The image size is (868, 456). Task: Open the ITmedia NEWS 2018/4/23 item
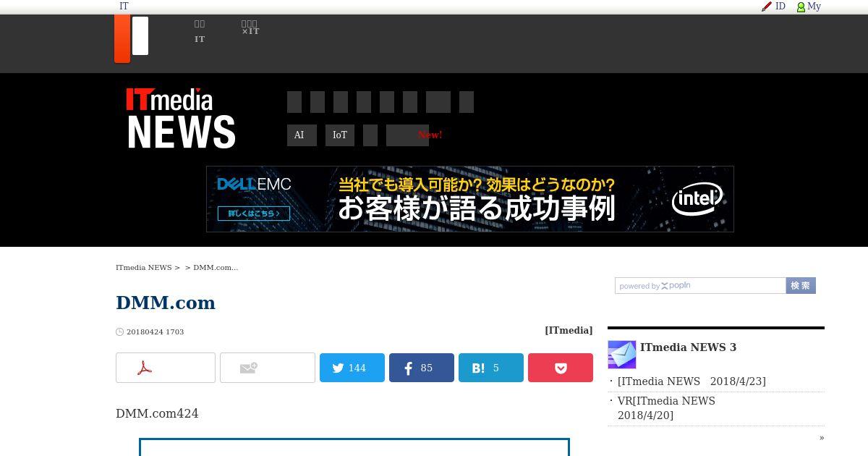(692, 381)
